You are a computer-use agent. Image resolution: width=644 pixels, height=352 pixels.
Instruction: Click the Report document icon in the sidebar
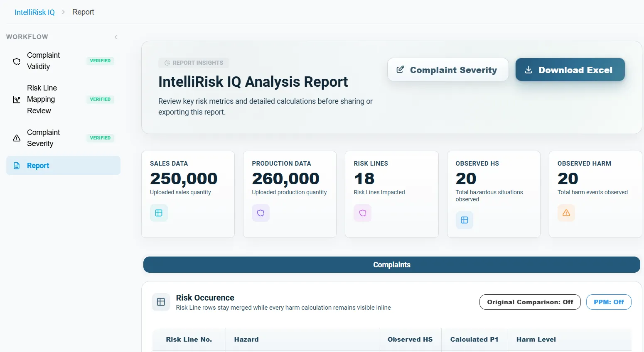17,166
